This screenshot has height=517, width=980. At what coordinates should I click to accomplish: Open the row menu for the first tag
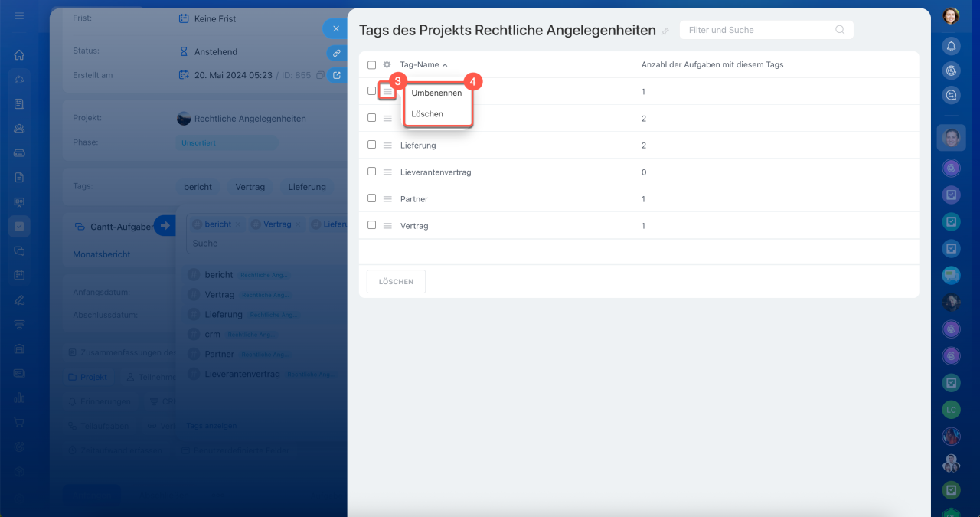click(x=387, y=91)
